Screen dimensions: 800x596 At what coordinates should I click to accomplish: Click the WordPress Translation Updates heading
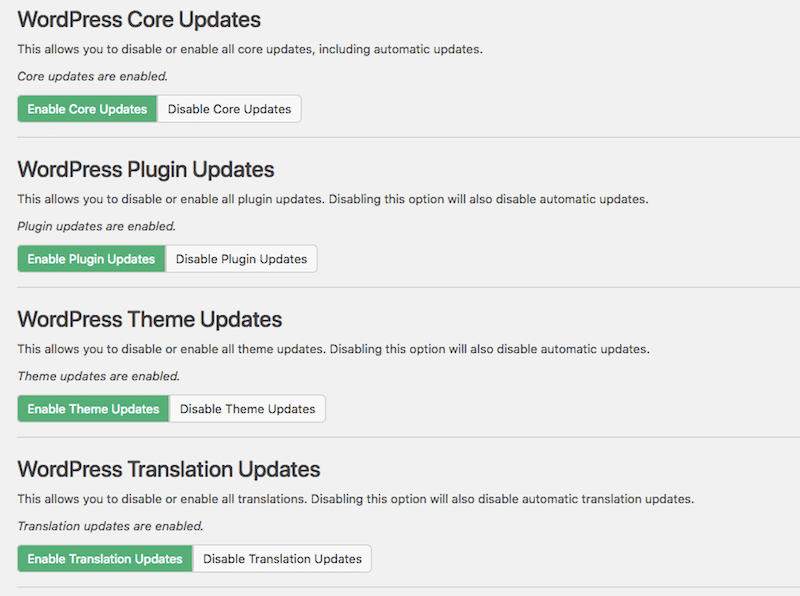(169, 470)
